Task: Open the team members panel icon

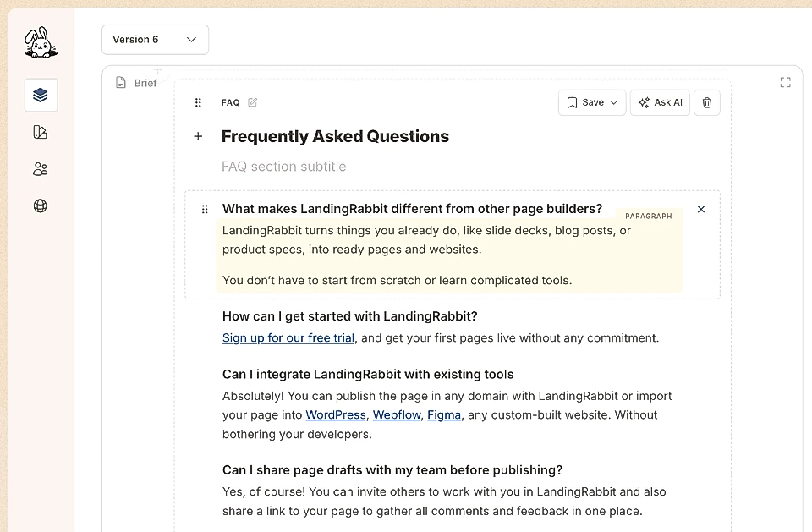Action: tap(40, 168)
